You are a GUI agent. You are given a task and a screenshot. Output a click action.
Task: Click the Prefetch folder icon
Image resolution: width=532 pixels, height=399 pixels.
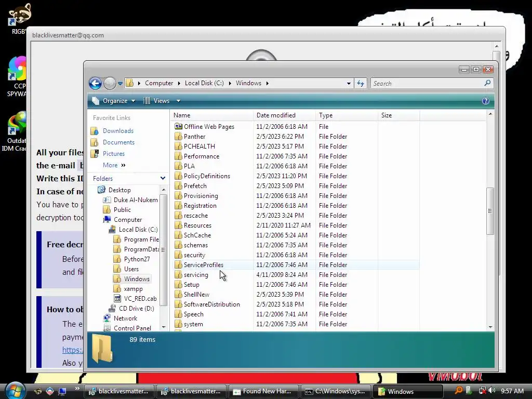[x=178, y=185]
